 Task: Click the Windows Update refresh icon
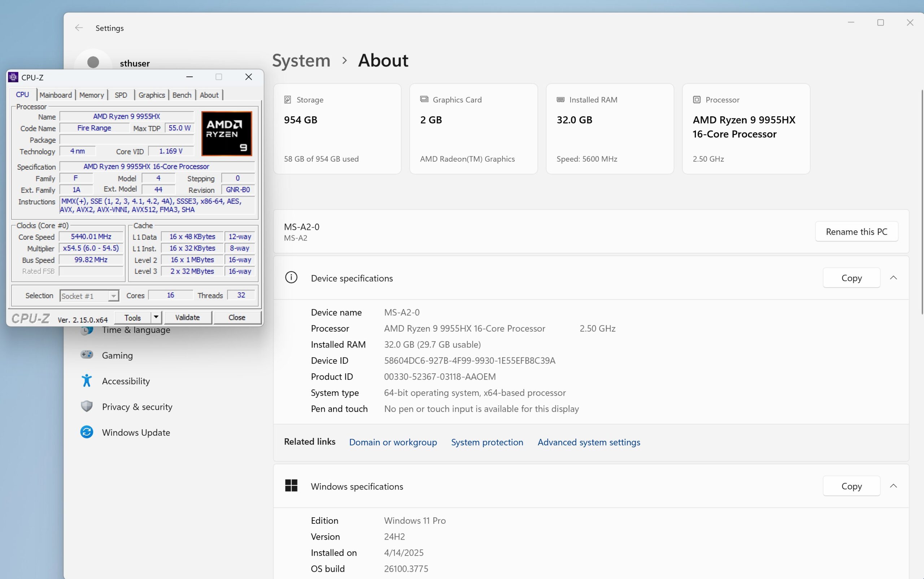[87, 432]
